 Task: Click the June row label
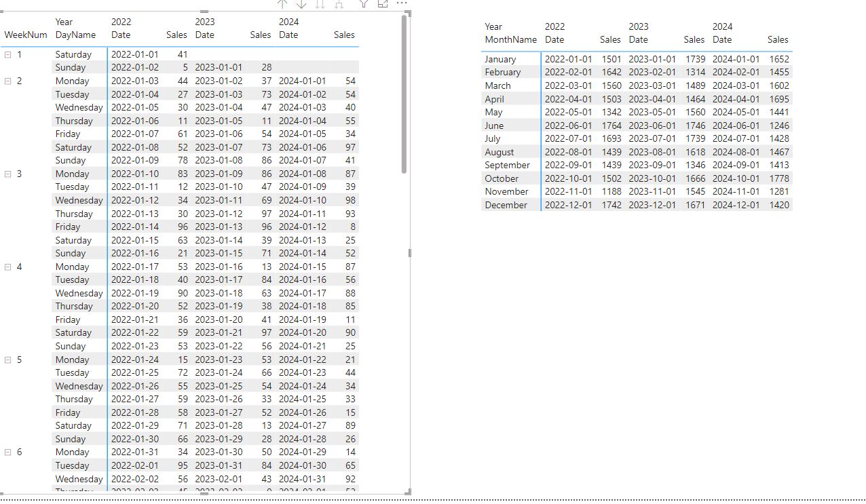pos(494,125)
